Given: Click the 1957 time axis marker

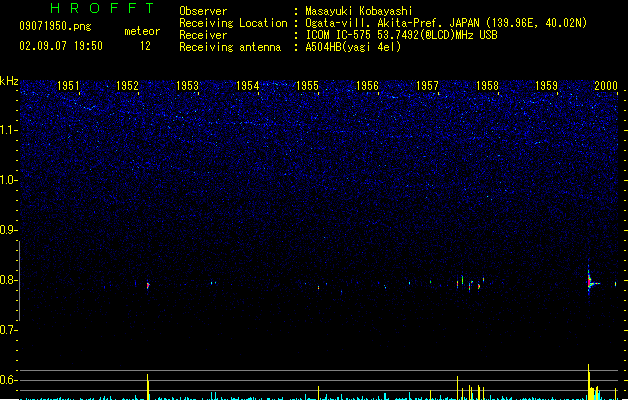Looking at the screenshot, I should click(x=427, y=86).
